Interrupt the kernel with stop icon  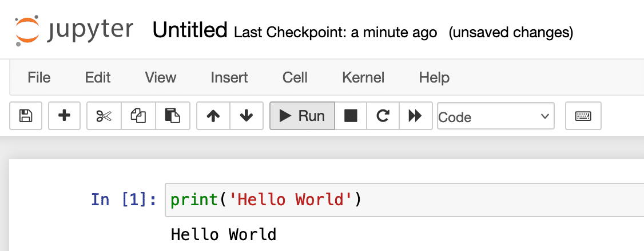pos(351,116)
